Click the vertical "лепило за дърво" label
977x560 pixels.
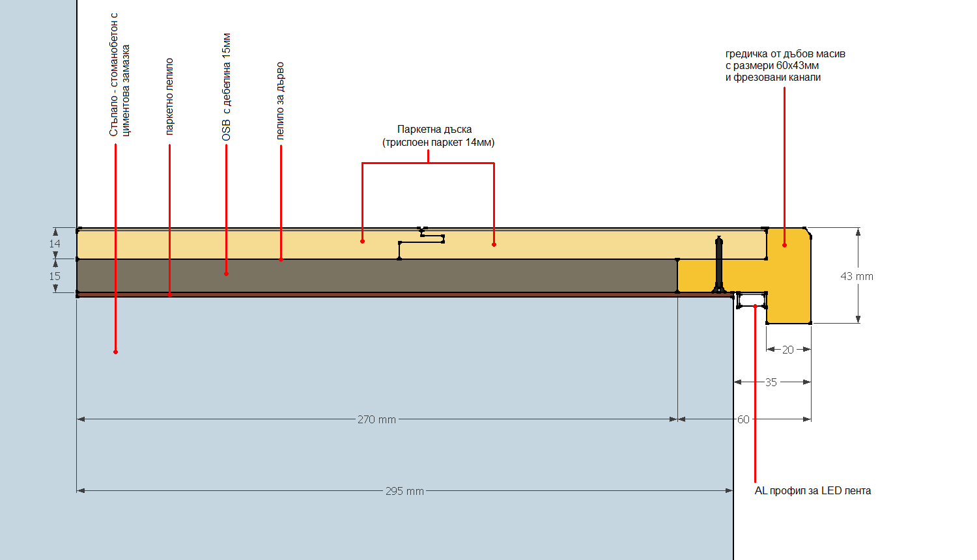click(x=280, y=101)
